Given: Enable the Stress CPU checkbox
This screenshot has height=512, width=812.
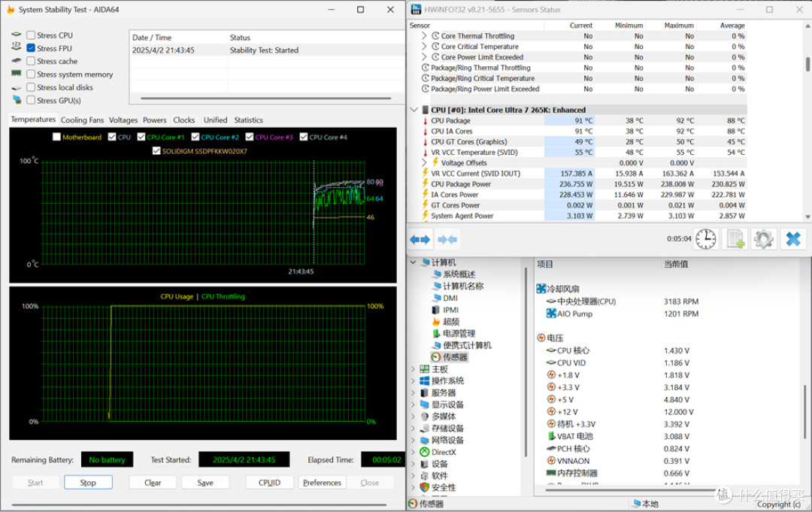Looking at the screenshot, I should (31, 35).
